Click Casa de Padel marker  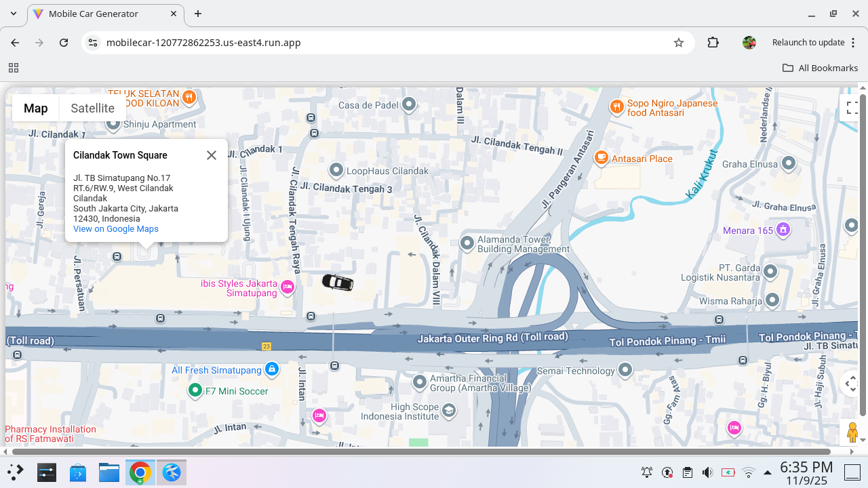coord(409,104)
